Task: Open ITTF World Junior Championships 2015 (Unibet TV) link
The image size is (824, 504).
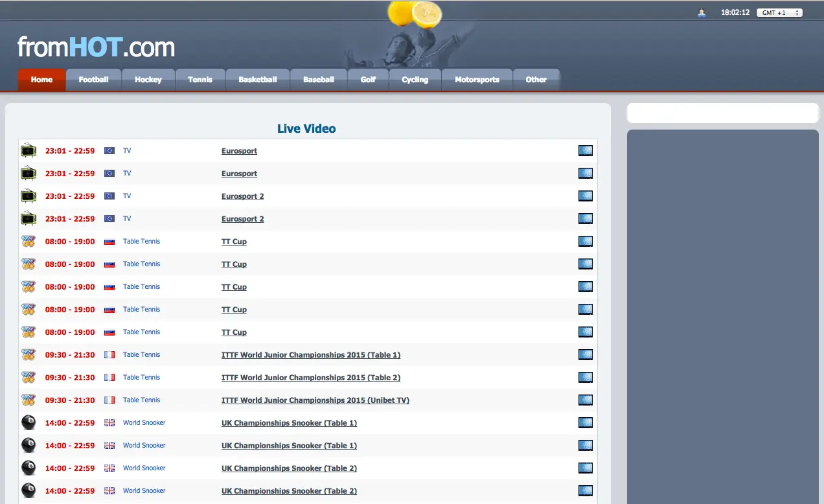Action: [x=315, y=400]
